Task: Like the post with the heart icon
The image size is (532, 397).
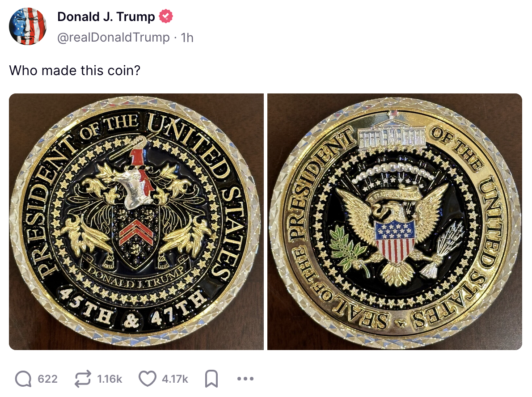Action: coord(148,379)
